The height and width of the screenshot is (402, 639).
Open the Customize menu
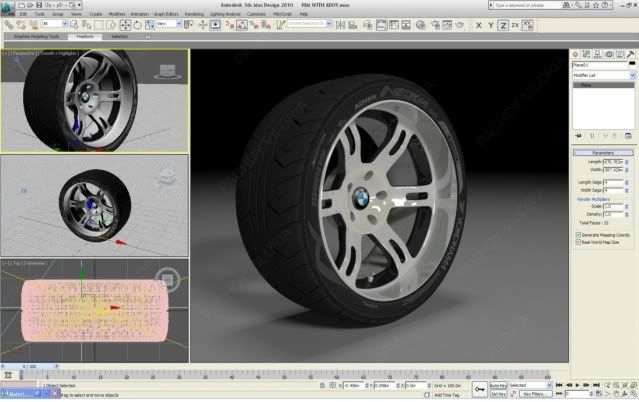point(256,14)
